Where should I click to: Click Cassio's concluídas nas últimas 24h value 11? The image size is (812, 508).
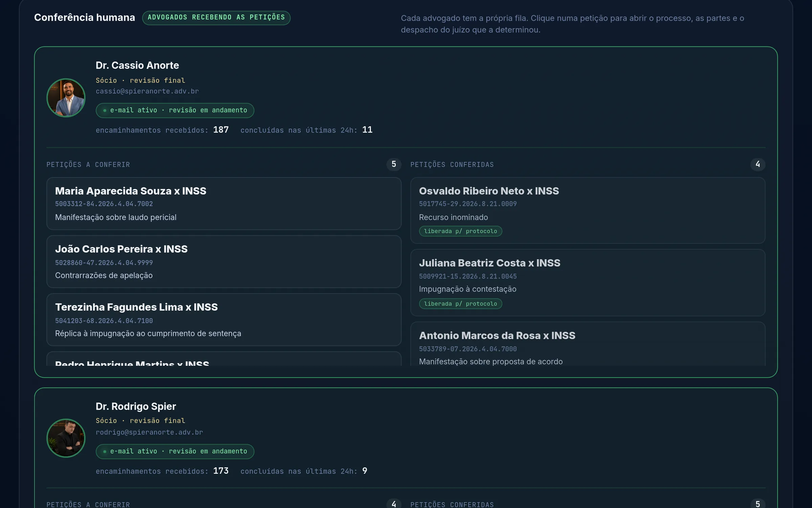point(367,130)
